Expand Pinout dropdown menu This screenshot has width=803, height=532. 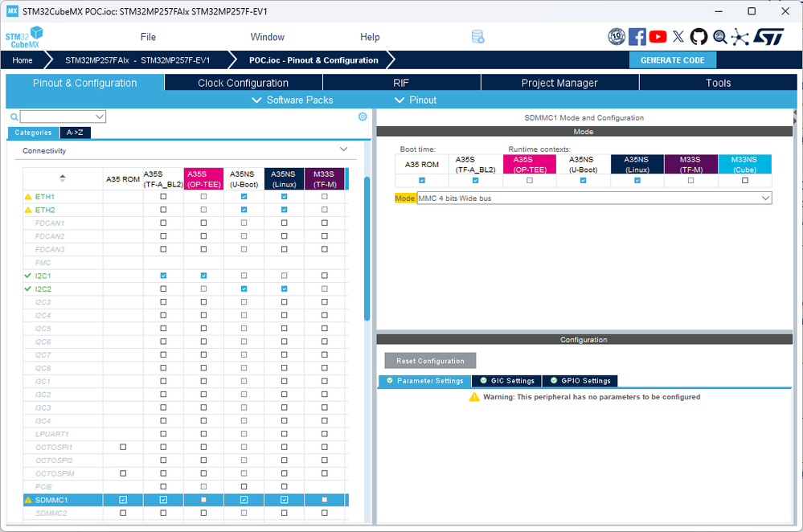416,100
